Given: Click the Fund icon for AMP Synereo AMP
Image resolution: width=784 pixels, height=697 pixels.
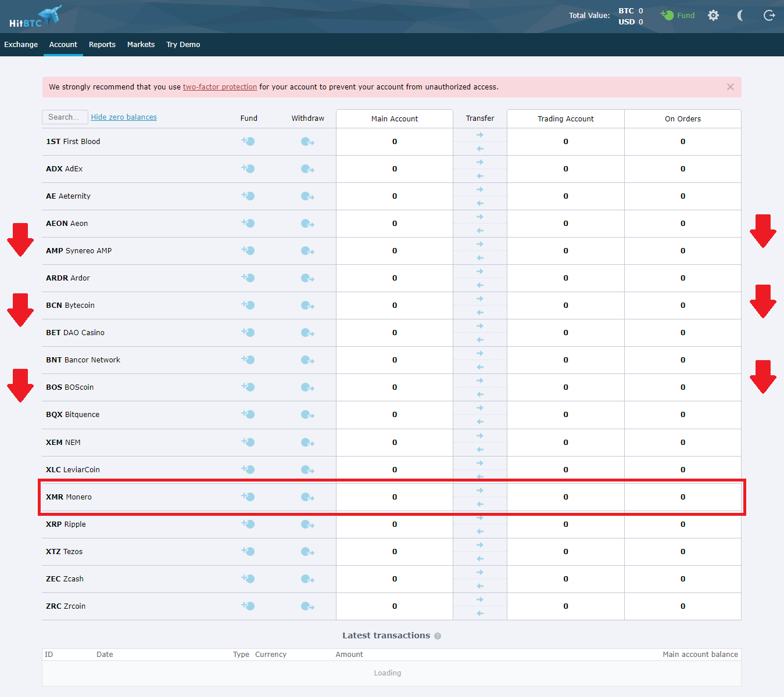Looking at the screenshot, I should pos(248,250).
